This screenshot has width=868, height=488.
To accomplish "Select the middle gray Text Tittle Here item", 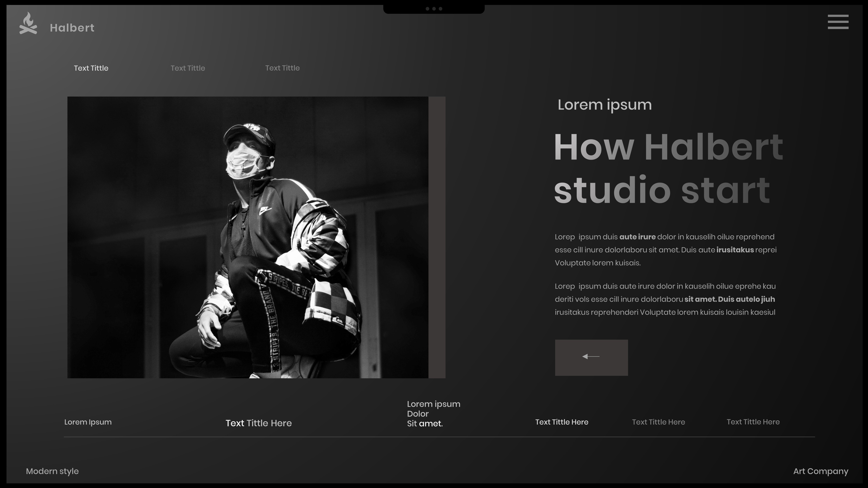I will pos(658,422).
